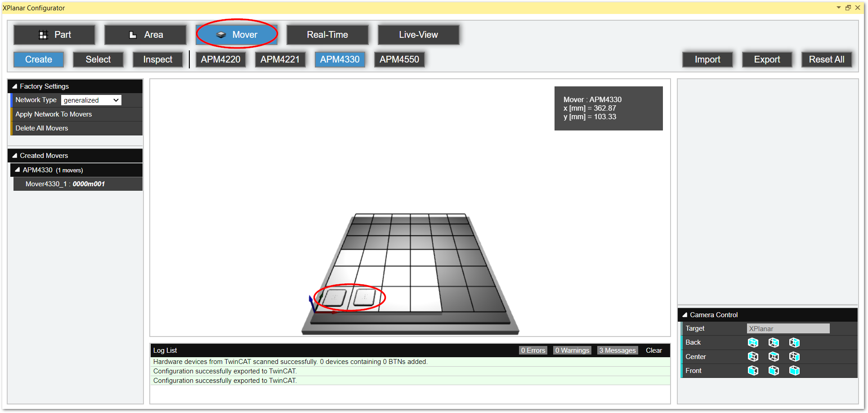868x413 pixels.
Task: Activate Select mode
Action: coord(98,59)
